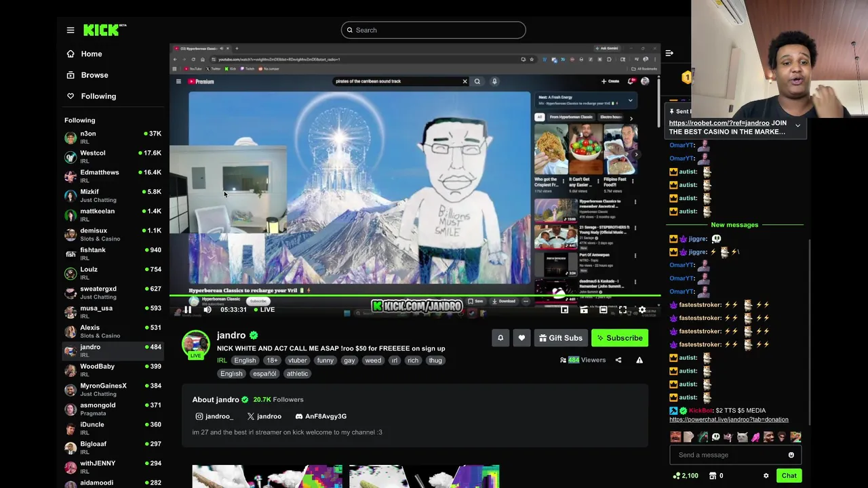
Task: Report stream with warning triangle icon
Action: (x=639, y=360)
